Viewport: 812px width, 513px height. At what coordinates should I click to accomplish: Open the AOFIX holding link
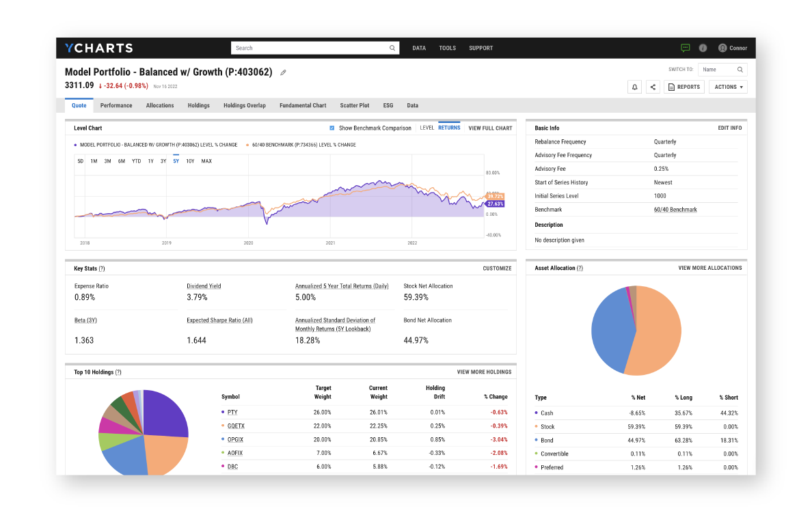[x=235, y=453]
